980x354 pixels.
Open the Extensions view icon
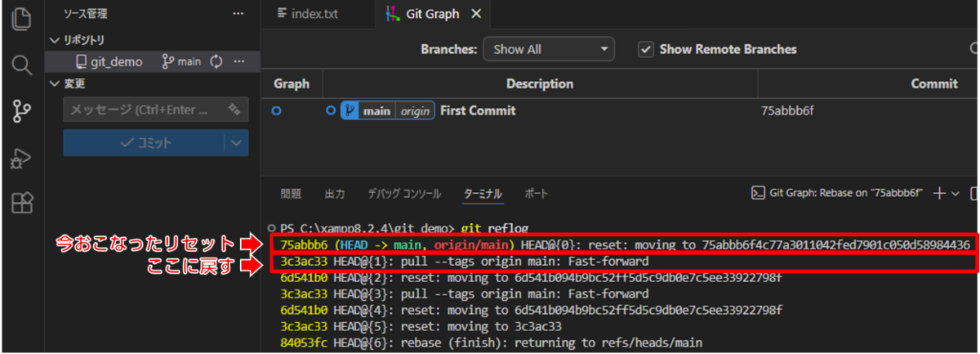point(22,203)
